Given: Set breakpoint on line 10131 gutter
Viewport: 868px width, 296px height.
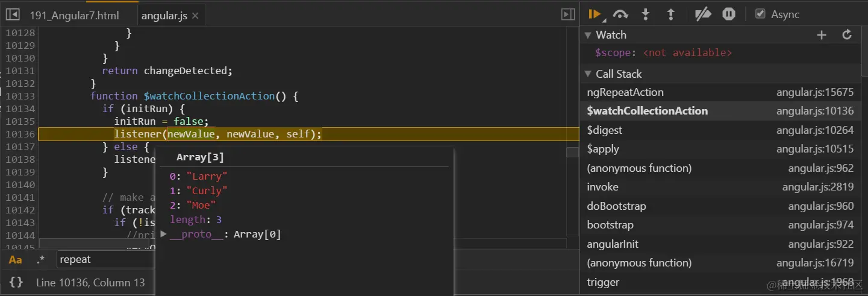Looking at the screenshot, I should 20,71.
